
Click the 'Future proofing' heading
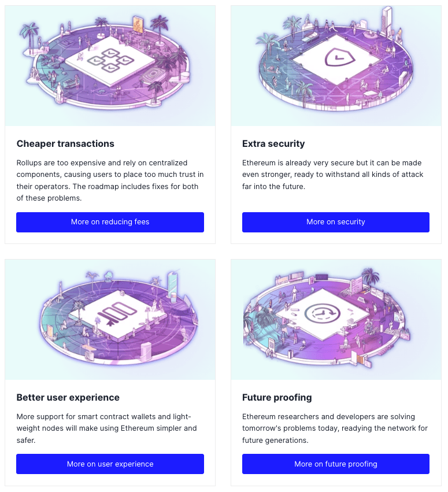tap(277, 398)
